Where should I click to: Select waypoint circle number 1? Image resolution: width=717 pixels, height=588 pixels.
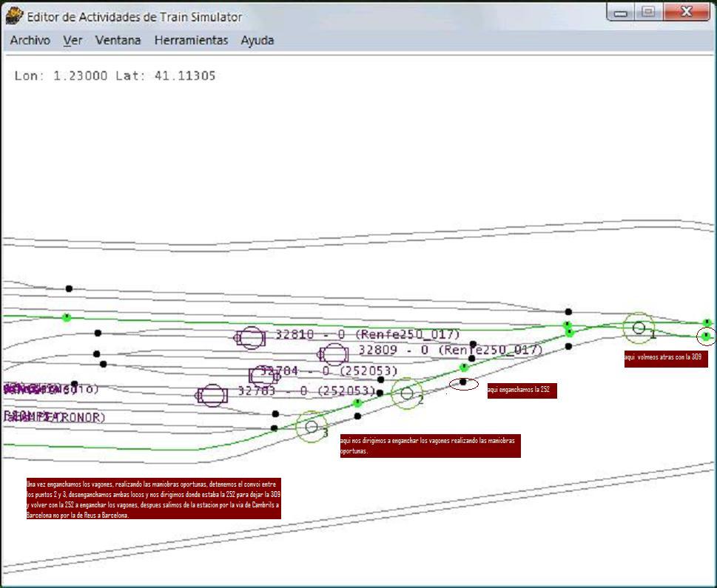tap(639, 328)
